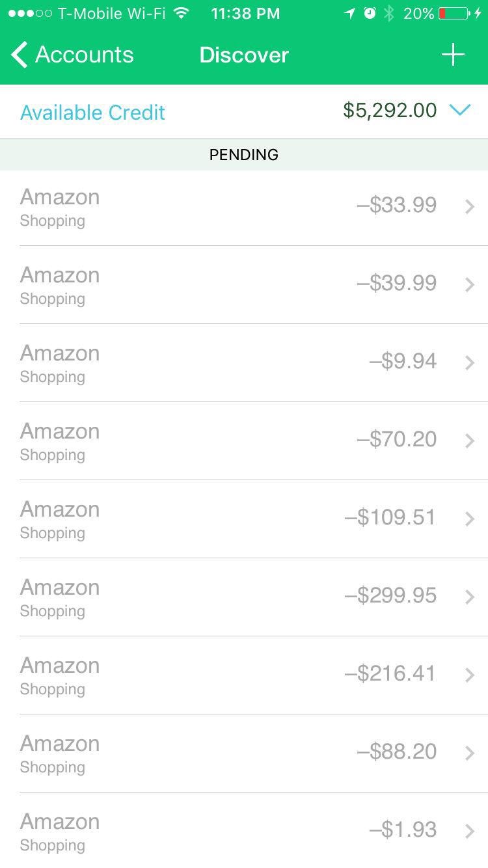The image size is (488, 868).
Task: Tap the plus icon to add transaction
Action: (x=453, y=55)
